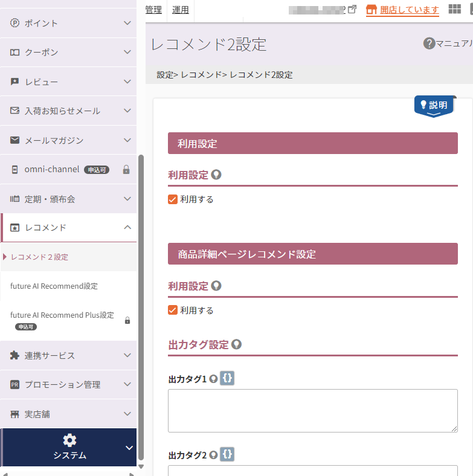473x476 pixels.
Task: Click hint bulb next to first 利用設定 heading
Action: coord(216,175)
